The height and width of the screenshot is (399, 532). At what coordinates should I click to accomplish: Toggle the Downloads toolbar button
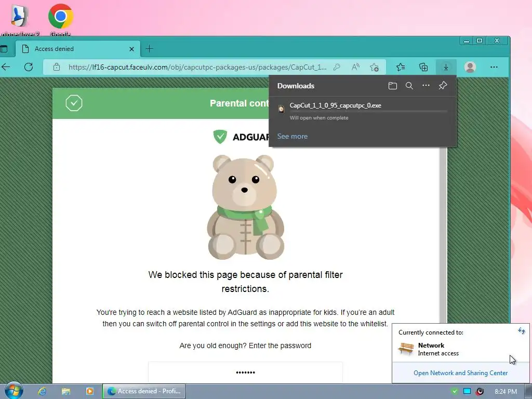pos(446,67)
